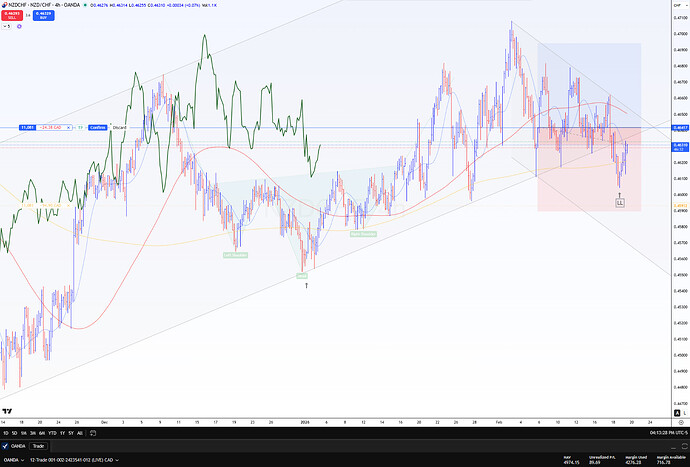Select the All time range
Screen dimensions: 690x467
tap(80, 433)
